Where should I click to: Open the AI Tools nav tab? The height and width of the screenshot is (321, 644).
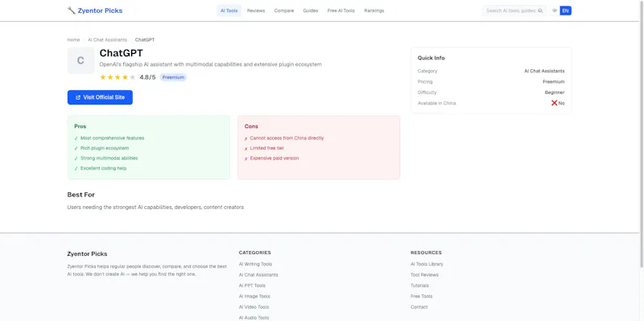pos(229,10)
